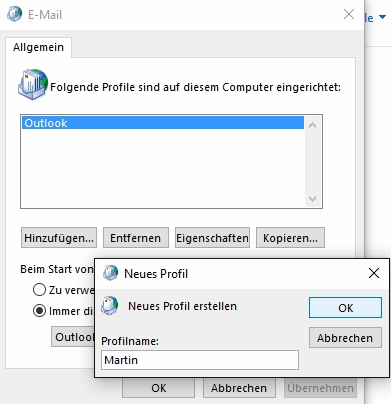
Task: Click the Kopieren... button
Action: (290, 238)
